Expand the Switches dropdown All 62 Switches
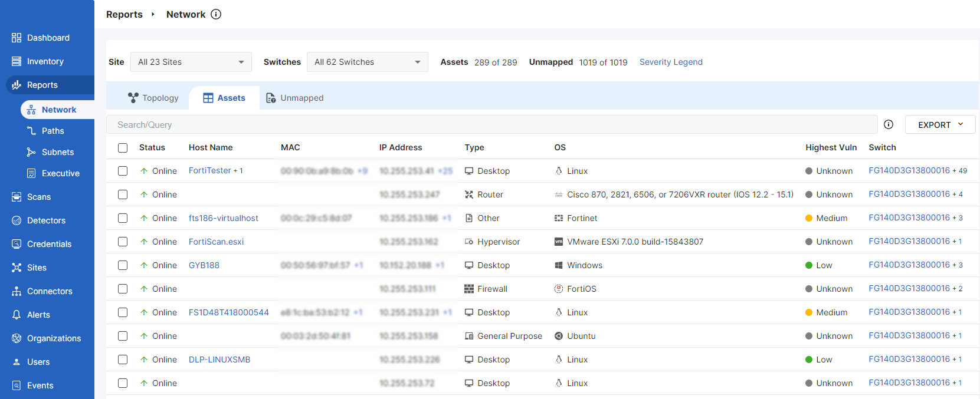 point(367,62)
